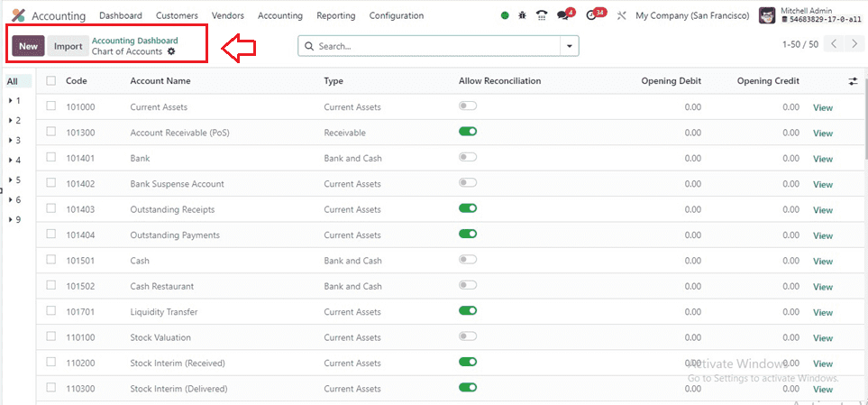This screenshot has width=868, height=405.
Task: Expand account group 1 in sidebar
Action: (11, 101)
